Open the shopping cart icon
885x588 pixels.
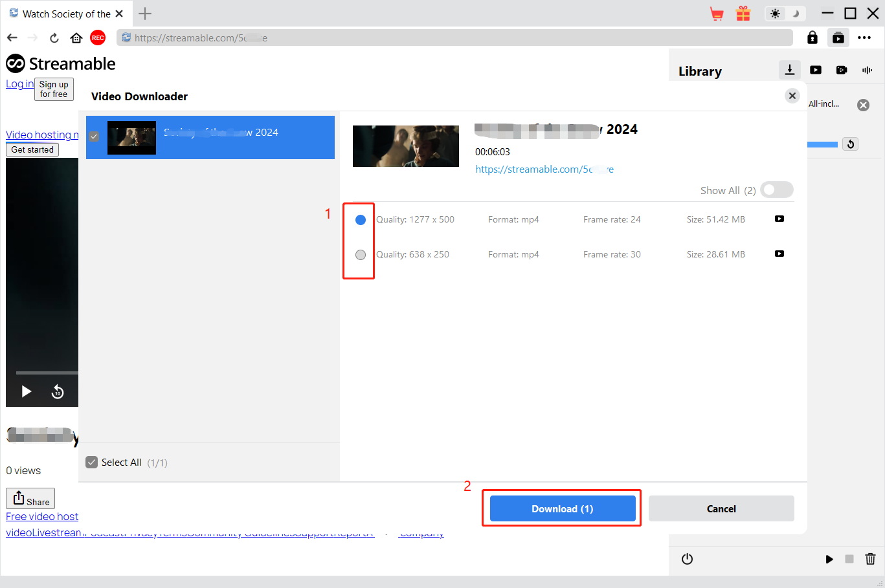(717, 14)
